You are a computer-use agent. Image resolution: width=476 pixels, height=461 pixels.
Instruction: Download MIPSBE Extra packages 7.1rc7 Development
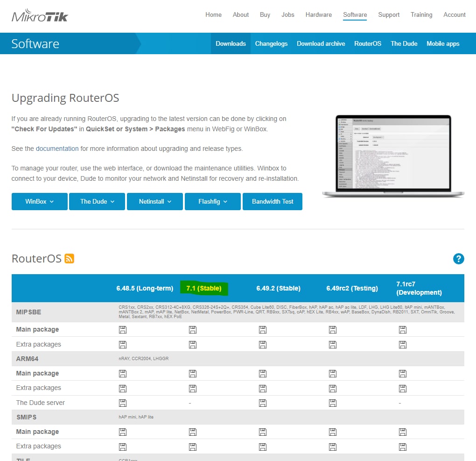[403, 345]
